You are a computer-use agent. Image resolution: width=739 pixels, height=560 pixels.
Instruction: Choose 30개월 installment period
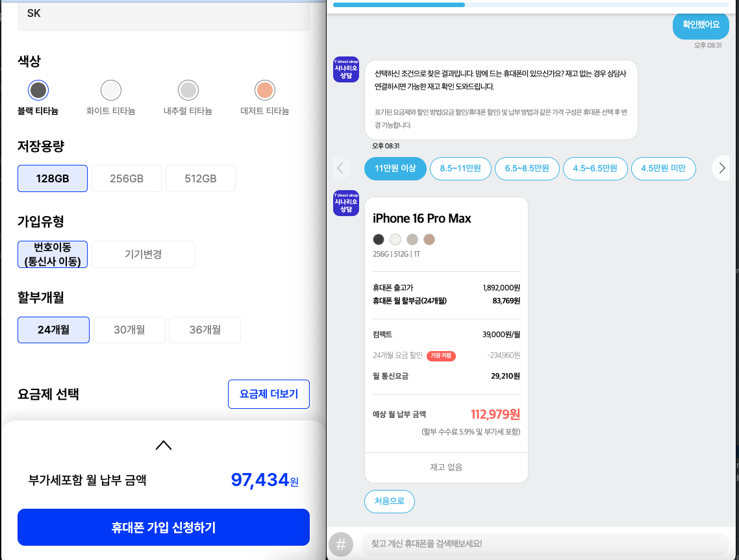click(130, 330)
